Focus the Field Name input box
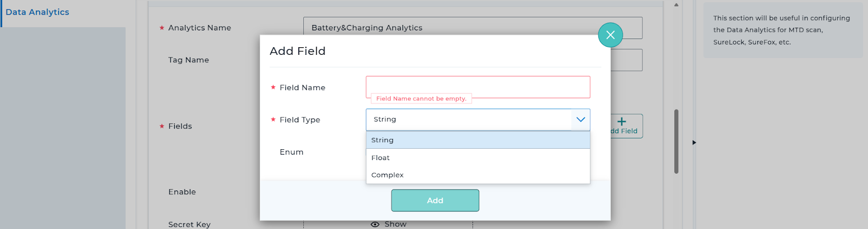868x229 pixels. click(477, 87)
